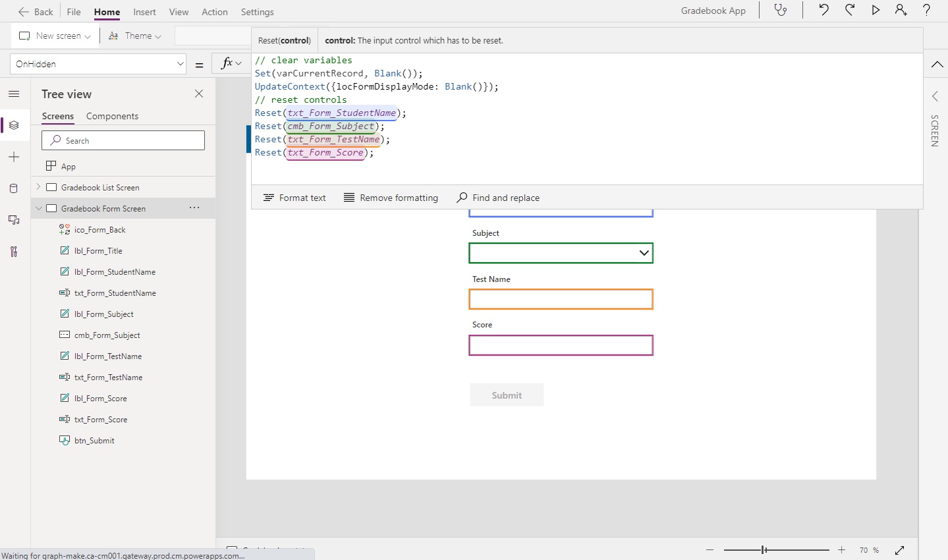This screenshot has height=560, width=948.
Task: Click the Submit button on the form
Action: coord(507,395)
